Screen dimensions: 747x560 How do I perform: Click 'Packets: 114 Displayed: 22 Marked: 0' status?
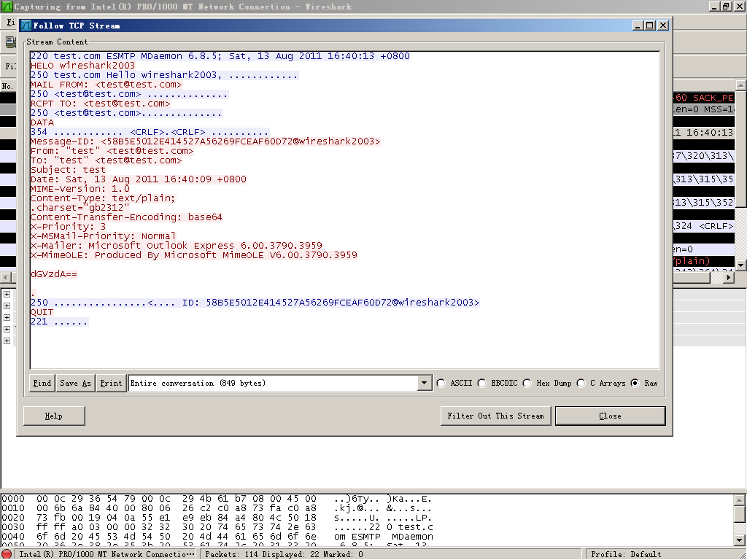(284, 555)
